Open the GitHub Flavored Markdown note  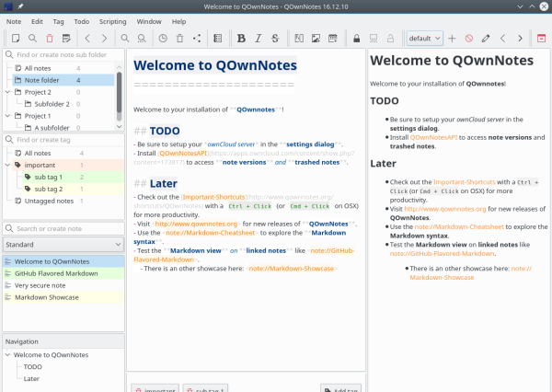point(63,273)
